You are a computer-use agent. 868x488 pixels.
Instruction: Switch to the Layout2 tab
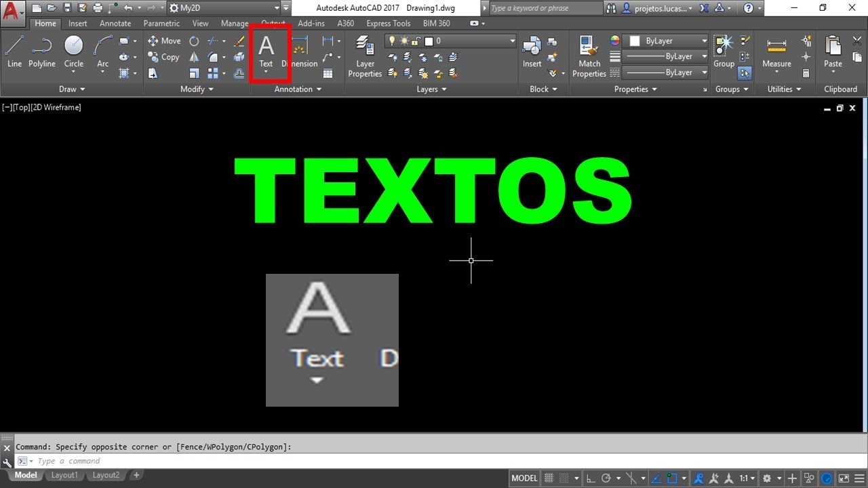click(x=106, y=475)
